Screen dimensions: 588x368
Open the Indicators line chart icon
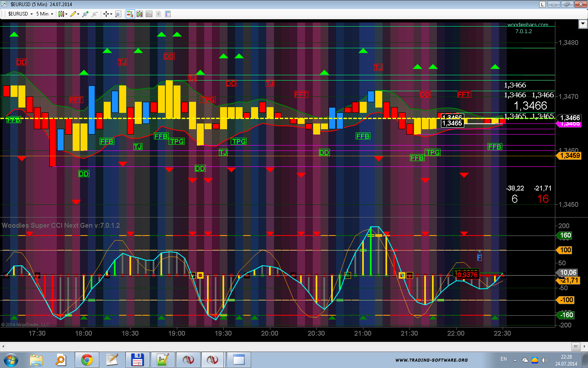point(149,14)
